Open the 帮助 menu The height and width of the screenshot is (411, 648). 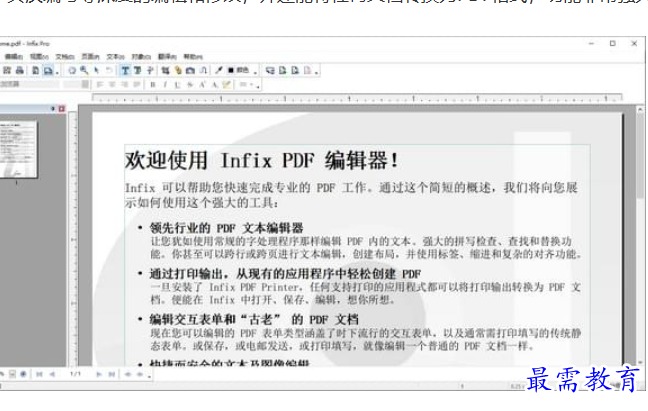pos(193,57)
